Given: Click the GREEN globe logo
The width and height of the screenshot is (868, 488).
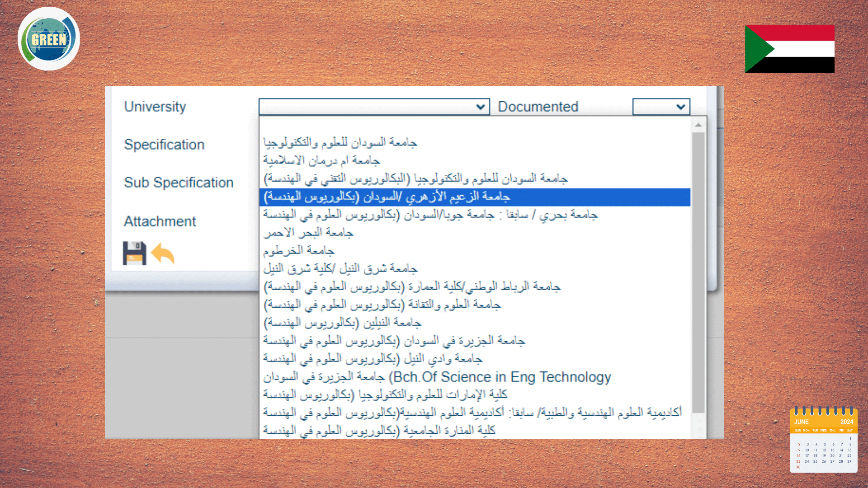Looking at the screenshot, I should pos(49,39).
